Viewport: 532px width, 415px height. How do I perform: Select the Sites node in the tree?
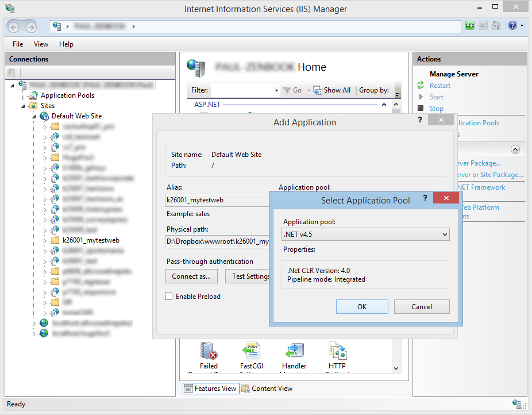point(48,106)
